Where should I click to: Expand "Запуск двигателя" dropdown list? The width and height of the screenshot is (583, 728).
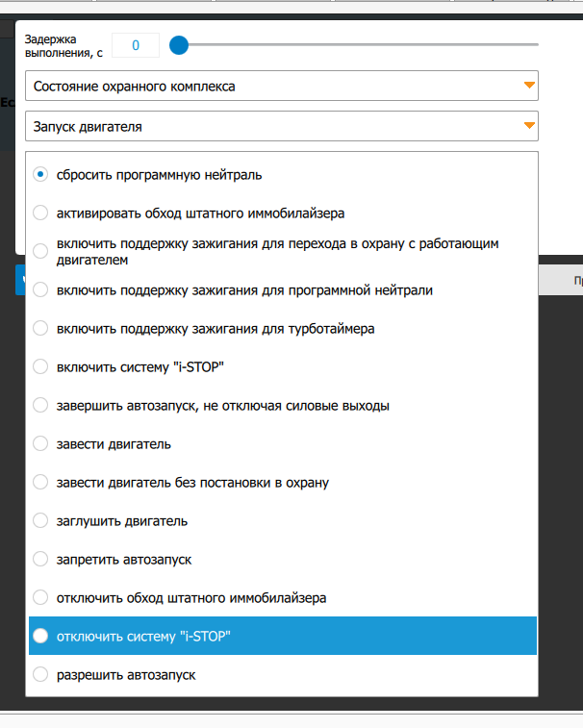[269, 126]
